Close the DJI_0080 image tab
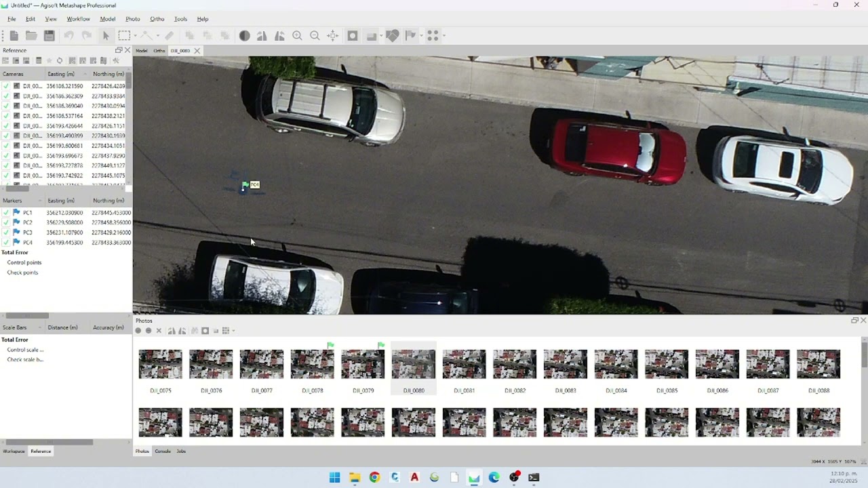This screenshot has height=488, width=868. coord(197,51)
